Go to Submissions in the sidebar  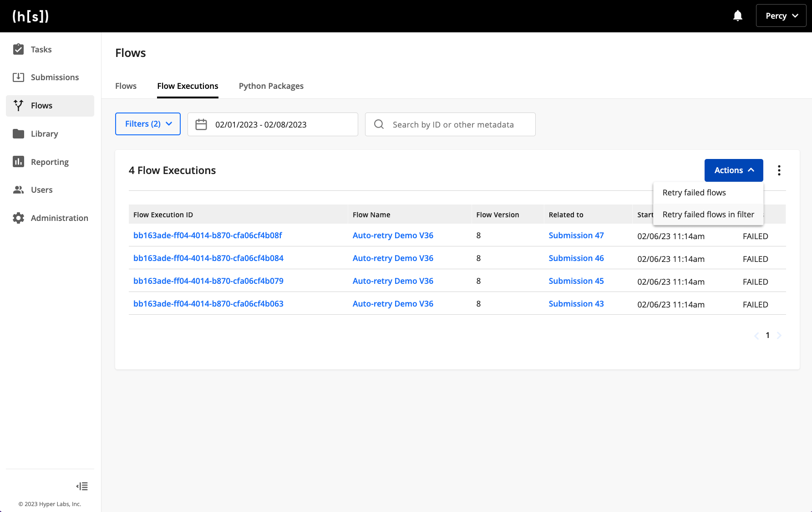click(50, 77)
